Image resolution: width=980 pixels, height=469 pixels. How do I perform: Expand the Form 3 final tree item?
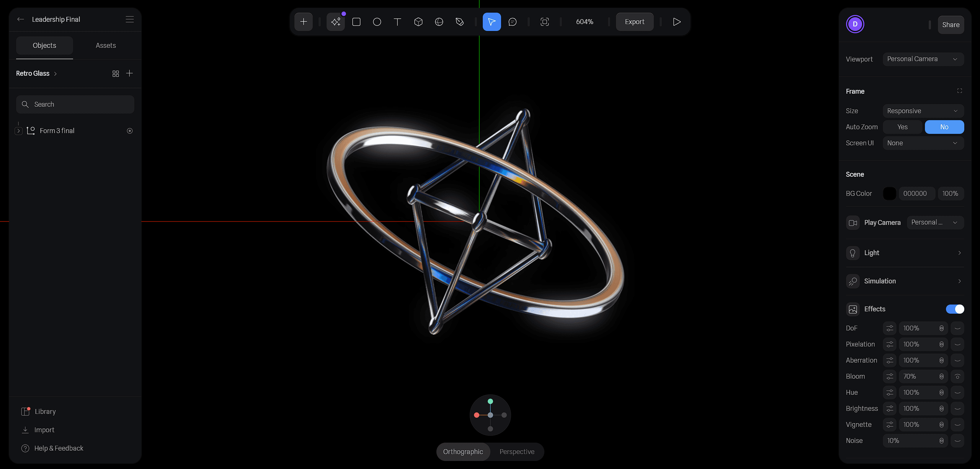pos(18,131)
